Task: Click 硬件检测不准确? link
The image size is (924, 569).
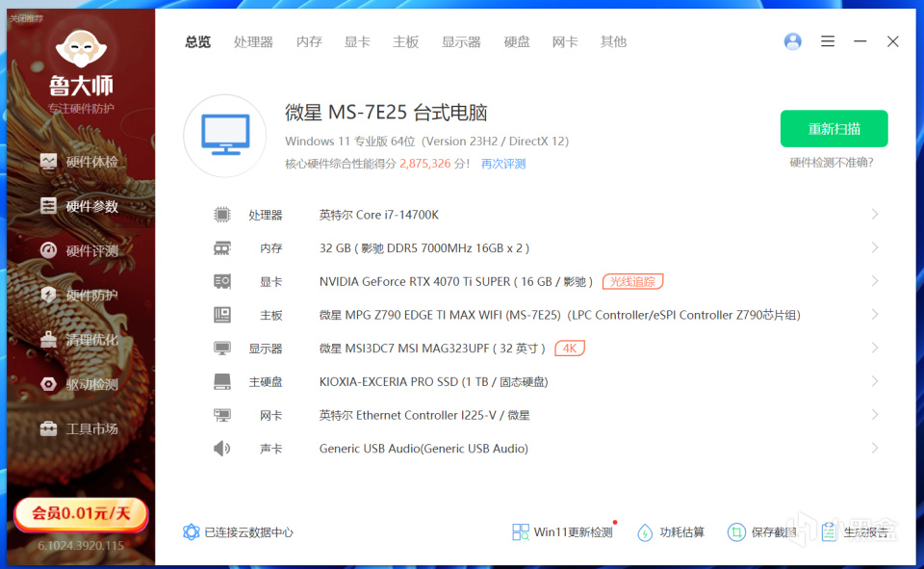Action: pyautogui.click(x=832, y=163)
